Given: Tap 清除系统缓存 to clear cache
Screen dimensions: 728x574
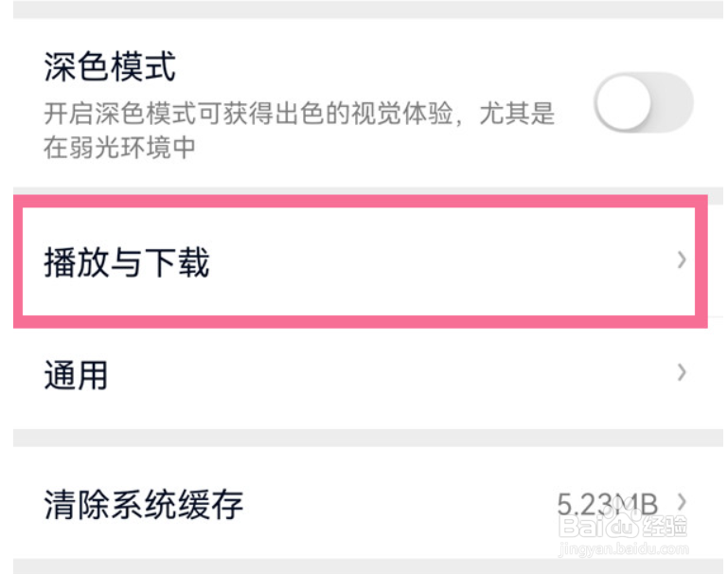Looking at the screenshot, I should click(366, 503).
